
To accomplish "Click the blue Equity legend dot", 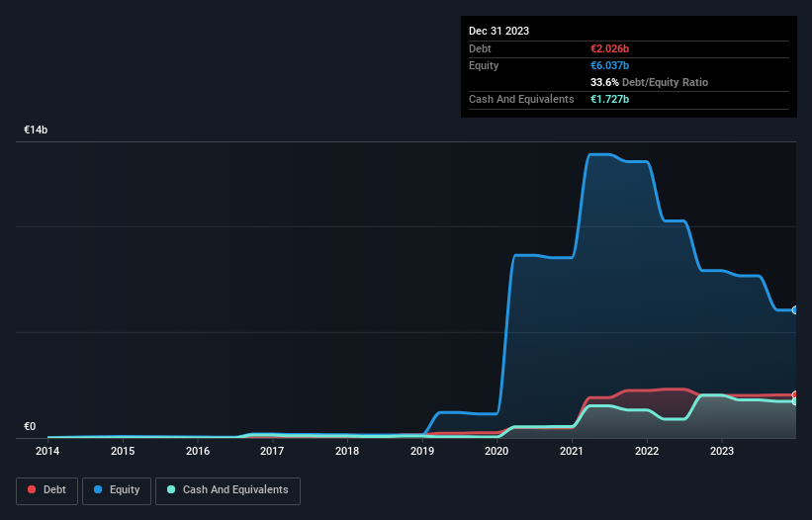I will 98,489.
